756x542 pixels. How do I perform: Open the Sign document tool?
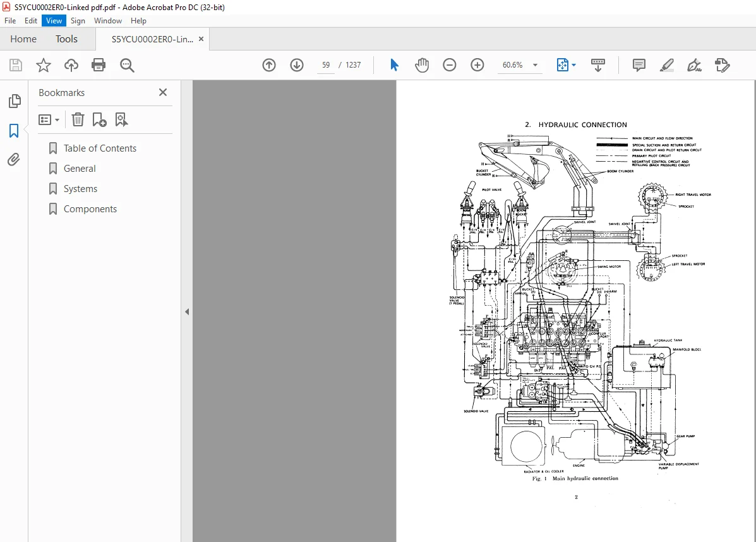tap(694, 65)
